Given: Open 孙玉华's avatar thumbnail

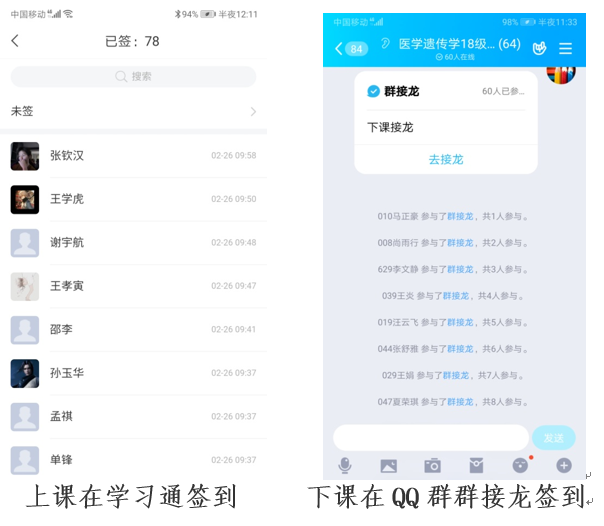Looking at the screenshot, I should 25,374.
